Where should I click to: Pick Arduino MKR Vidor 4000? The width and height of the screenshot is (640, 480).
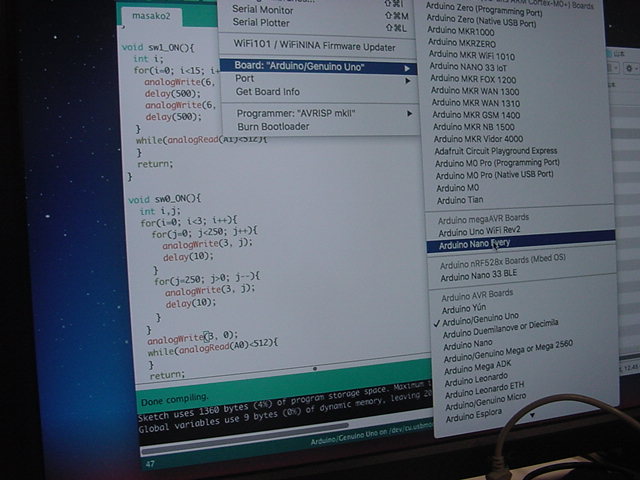[478, 139]
